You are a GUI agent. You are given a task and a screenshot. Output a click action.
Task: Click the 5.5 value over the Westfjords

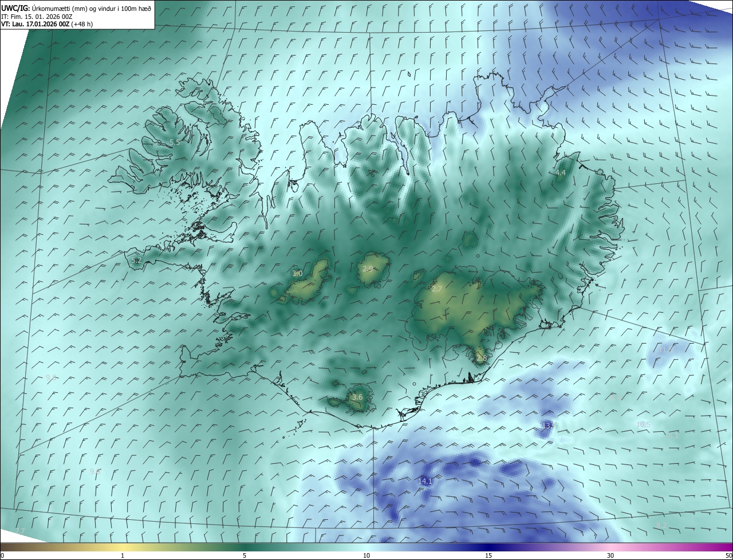(x=175, y=142)
